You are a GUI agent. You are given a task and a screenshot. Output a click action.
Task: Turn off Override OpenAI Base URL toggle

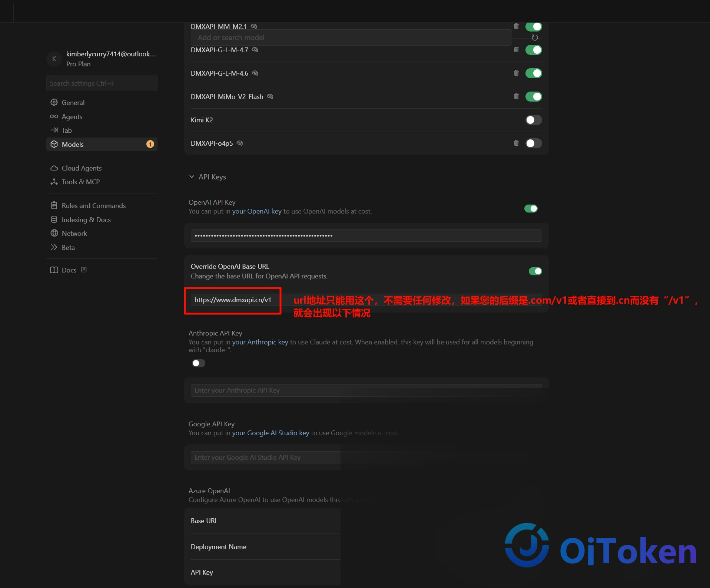coord(535,271)
